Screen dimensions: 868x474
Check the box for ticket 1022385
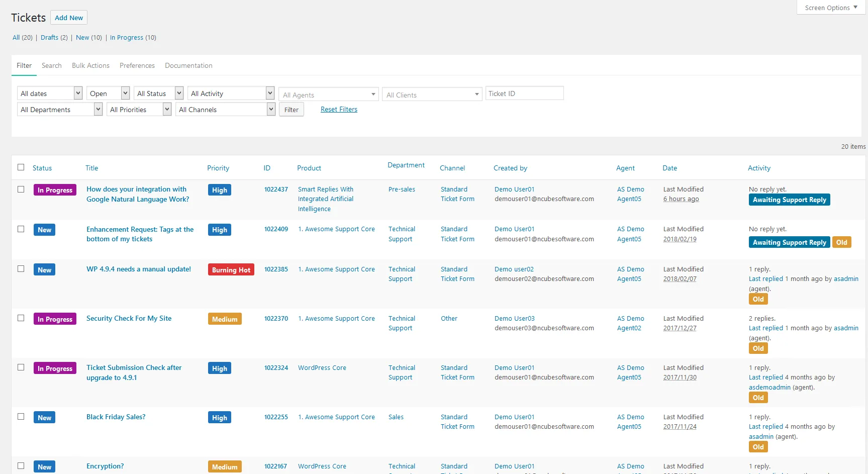pos(21,269)
